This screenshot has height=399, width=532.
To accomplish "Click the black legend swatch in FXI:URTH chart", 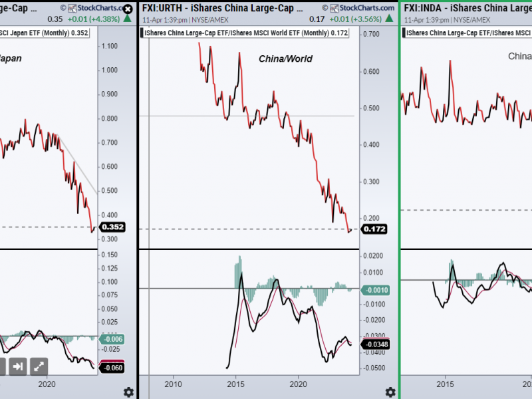I will (x=142, y=33).
